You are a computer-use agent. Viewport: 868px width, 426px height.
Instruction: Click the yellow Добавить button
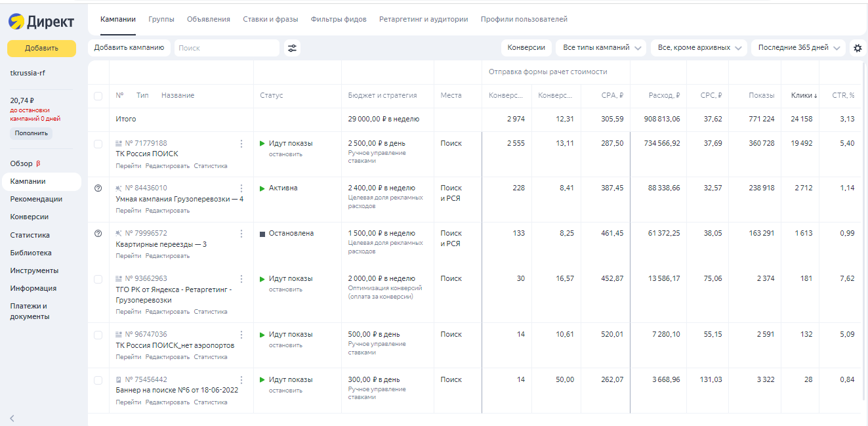(42, 48)
